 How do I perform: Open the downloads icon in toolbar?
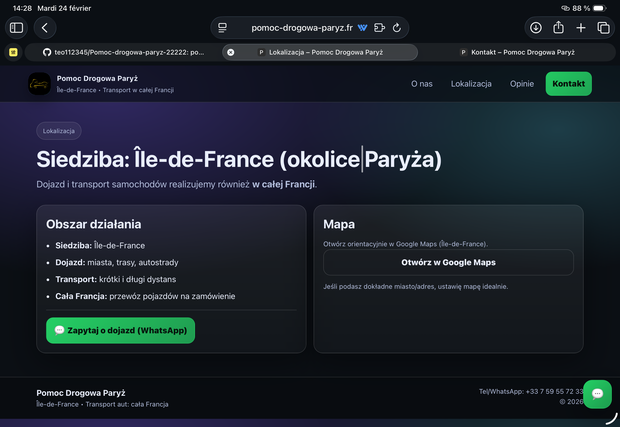(536, 28)
